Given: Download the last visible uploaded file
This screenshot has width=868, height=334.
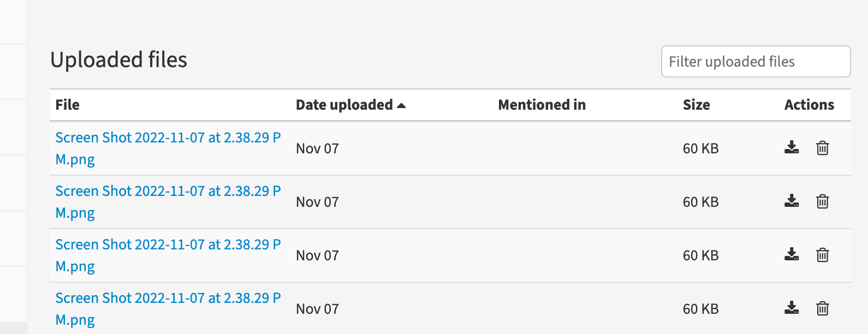Looking at the screenshot, I should pyautogui.click(x=792, y=308).
